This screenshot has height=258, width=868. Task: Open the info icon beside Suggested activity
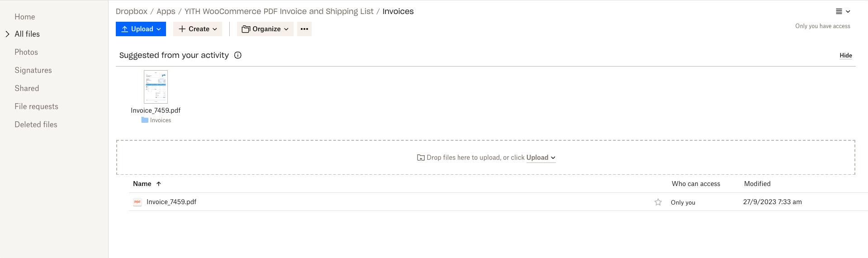pyautogui.click(x=238, y=55)
